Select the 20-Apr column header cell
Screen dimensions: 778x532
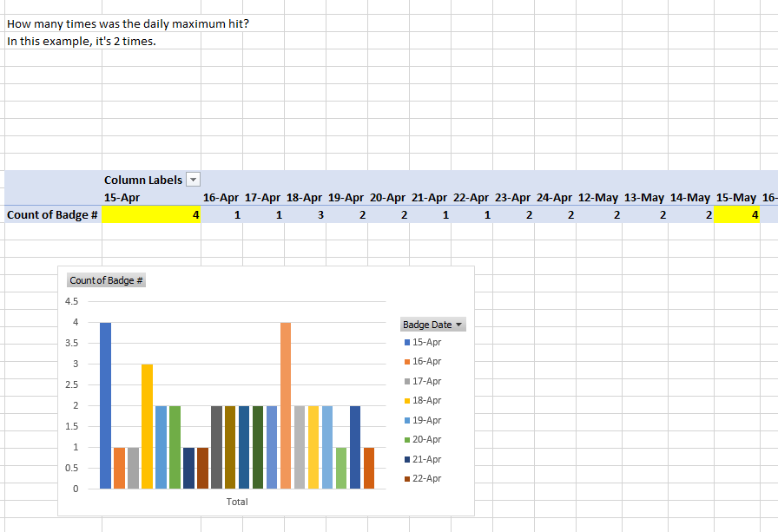coord(388,197)
